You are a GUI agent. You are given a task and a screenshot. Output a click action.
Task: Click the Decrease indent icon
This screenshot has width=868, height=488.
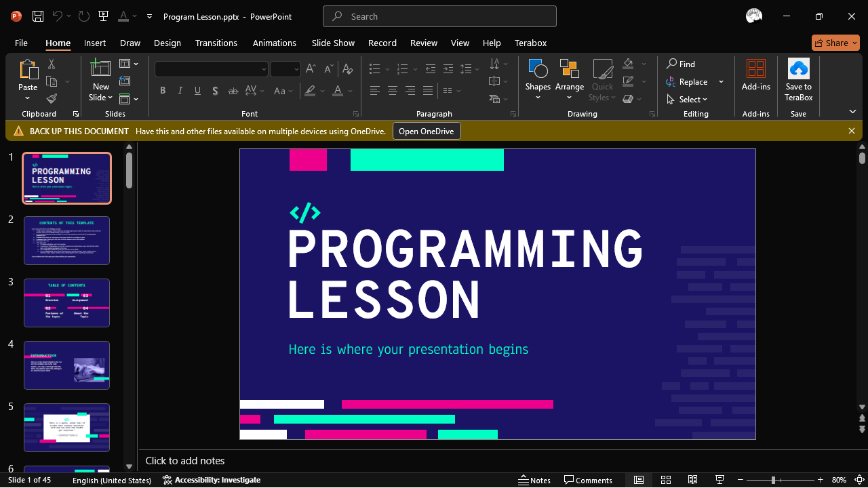[x=430, y=68]
